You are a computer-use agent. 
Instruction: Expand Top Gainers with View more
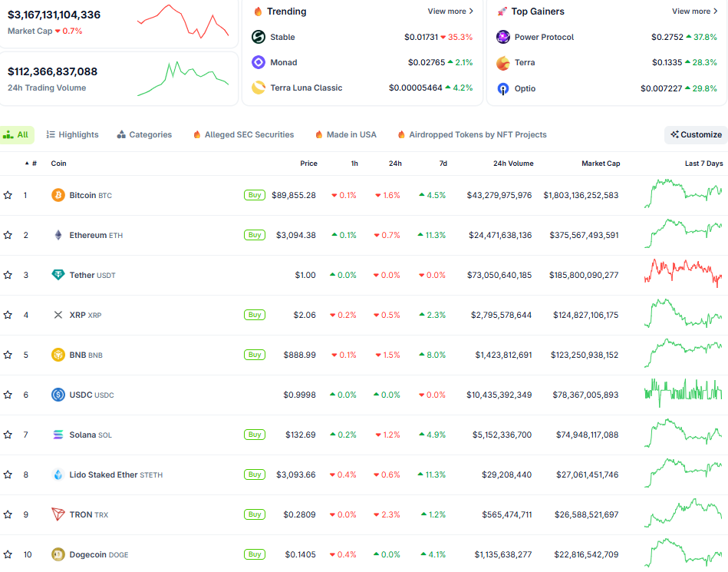click(x=694, y=12)
